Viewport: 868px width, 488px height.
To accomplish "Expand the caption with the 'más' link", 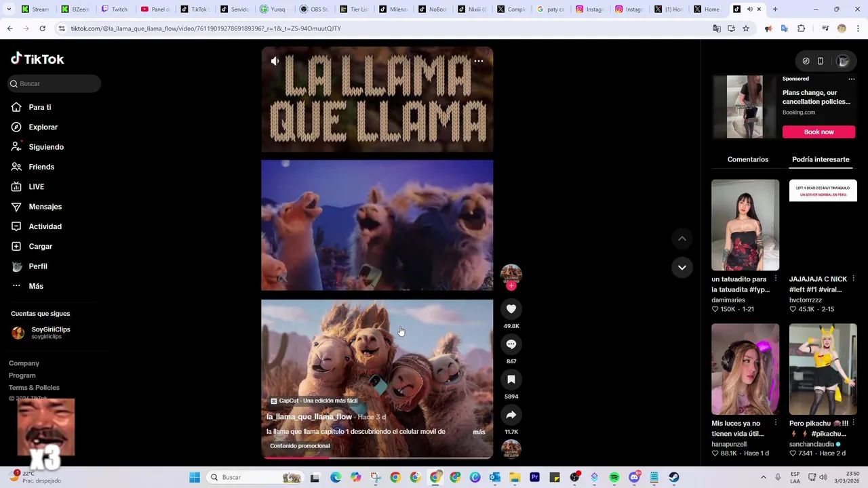I will click(x=479, y=432).
